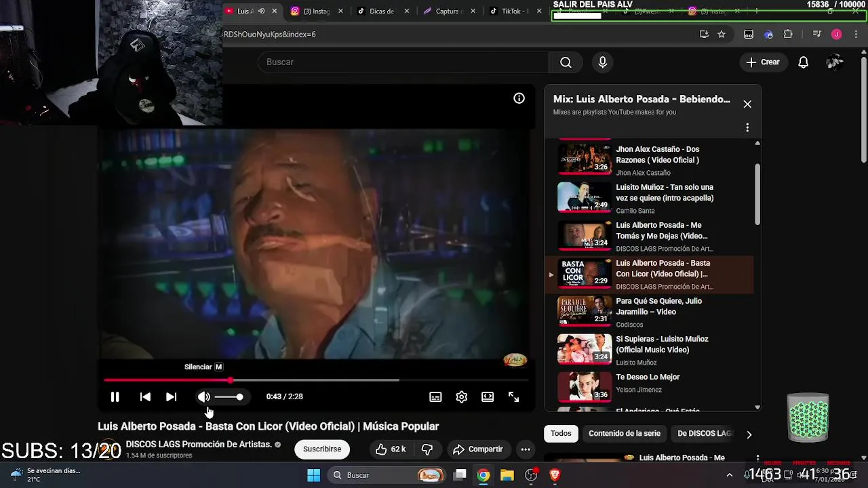Open the mix playlist three-dot options

point(747,127)
